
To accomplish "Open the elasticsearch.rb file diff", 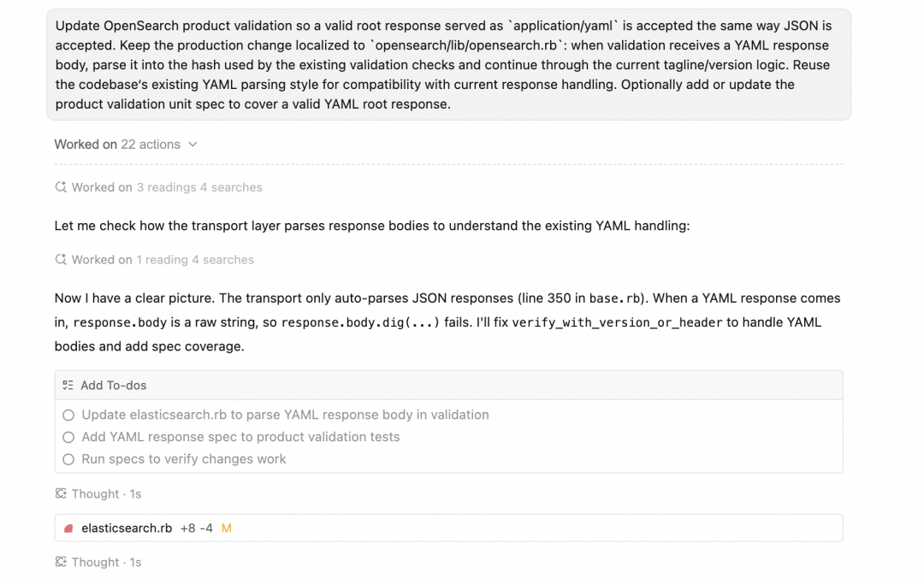I will click(448, 528).
